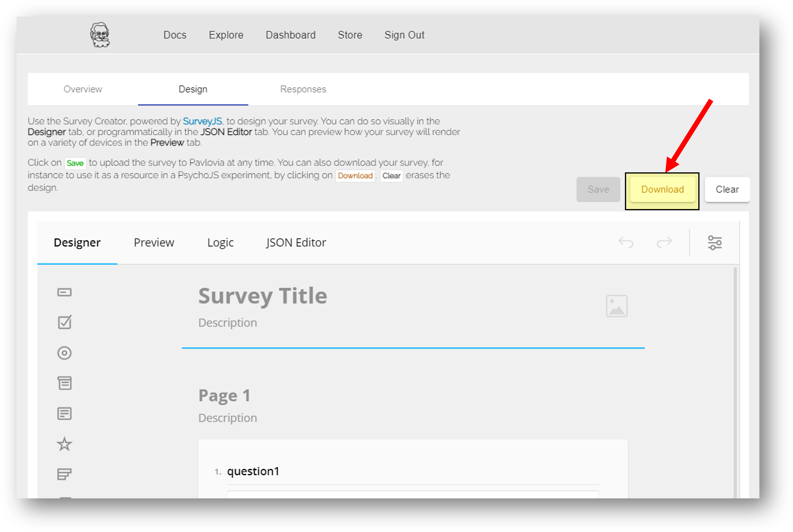This screenshot has height=532, width=793.
Task: Click the inline orange Download label
Action: (355, 176)
